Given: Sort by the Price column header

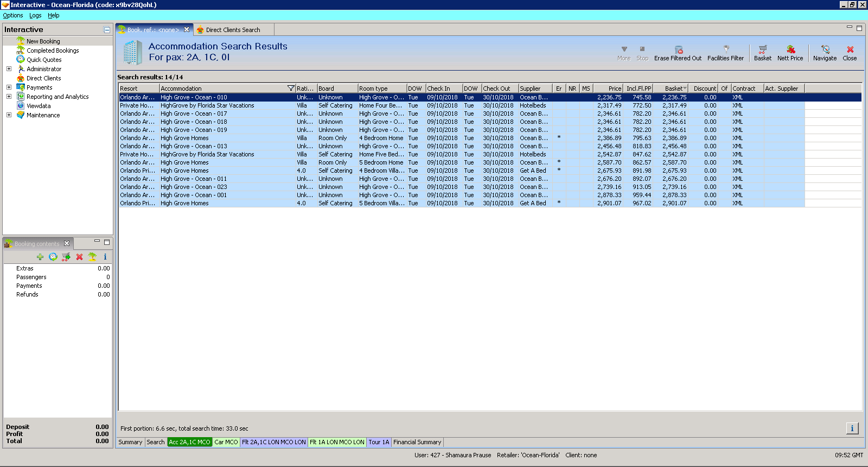Looking at the screenshot, I should click(608, 89).
